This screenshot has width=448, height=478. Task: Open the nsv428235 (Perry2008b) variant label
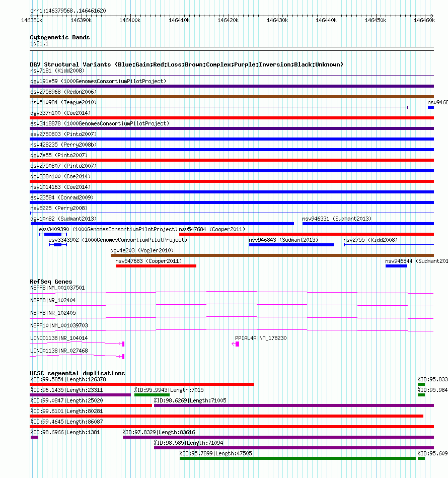click(x=63, y=145)
